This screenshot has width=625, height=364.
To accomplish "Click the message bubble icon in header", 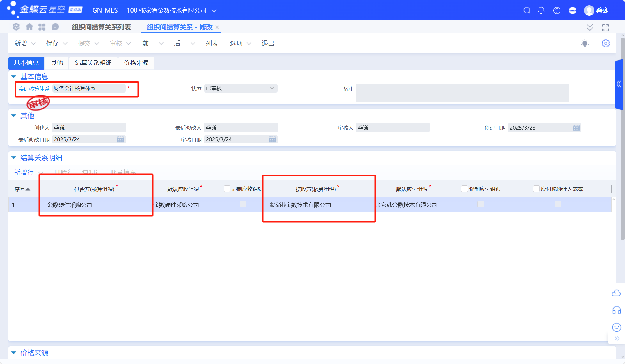I will pos(572,10).
